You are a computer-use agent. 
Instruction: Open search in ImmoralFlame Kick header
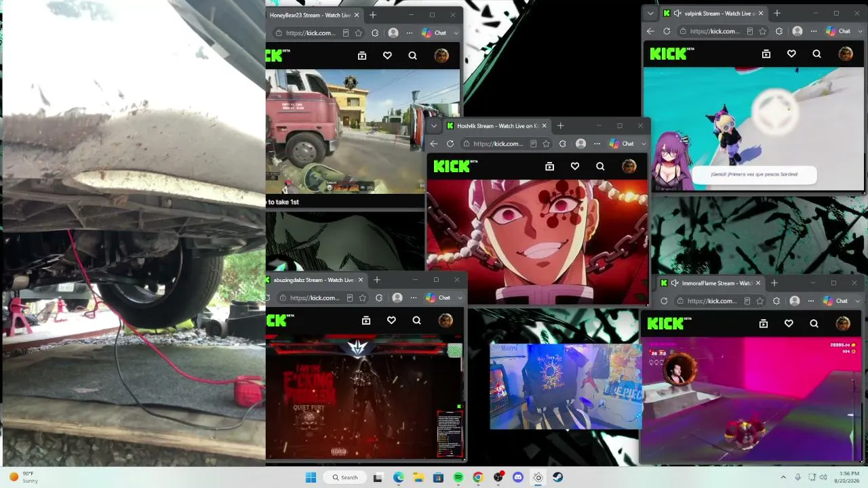pyautogui.click(x=814, y=323)
